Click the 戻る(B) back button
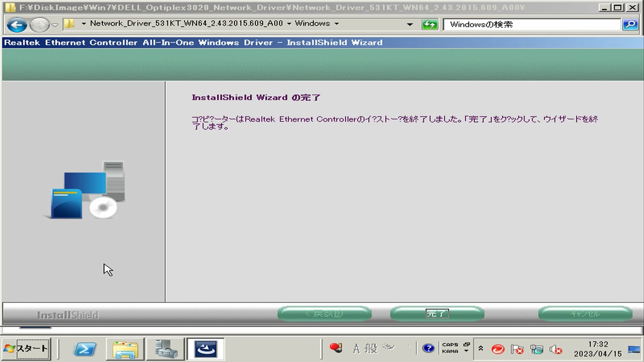This screenshot has width=644, height=362. coord(324,314)
